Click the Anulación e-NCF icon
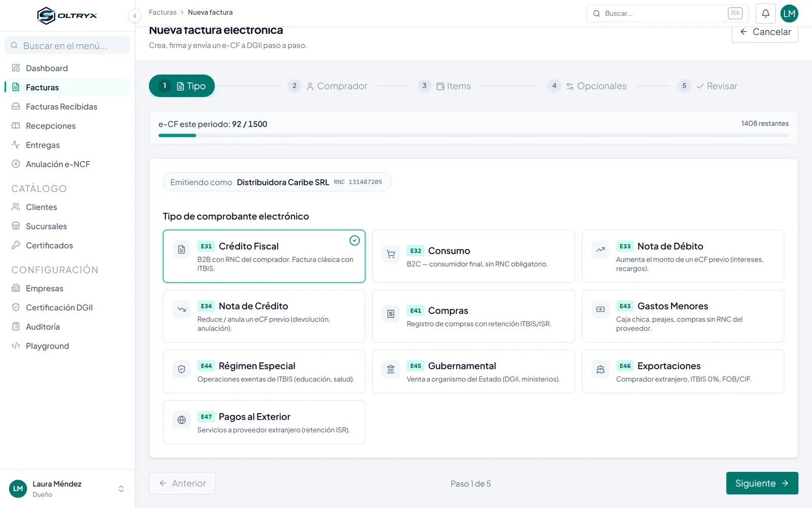 point(16,164)
